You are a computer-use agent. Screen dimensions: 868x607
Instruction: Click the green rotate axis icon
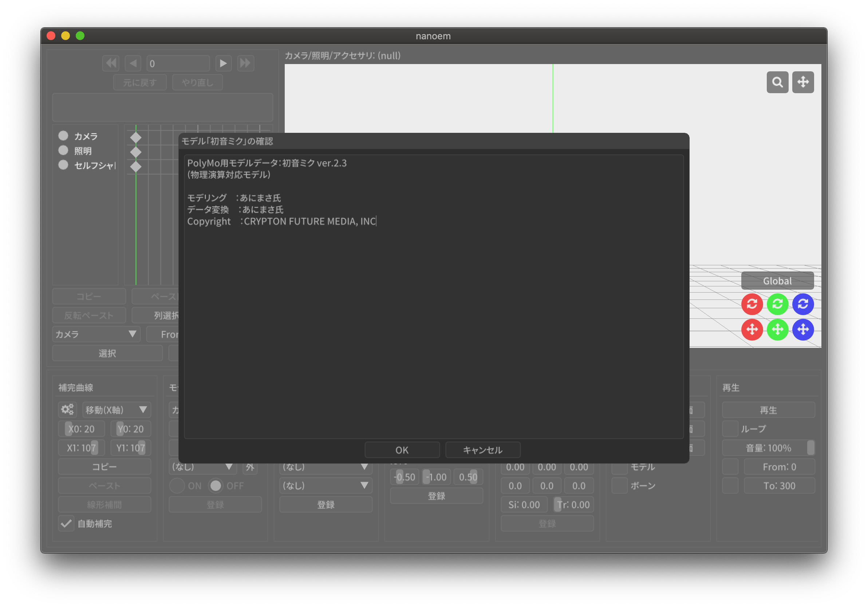pyautogui.click(x=777, y=304)
